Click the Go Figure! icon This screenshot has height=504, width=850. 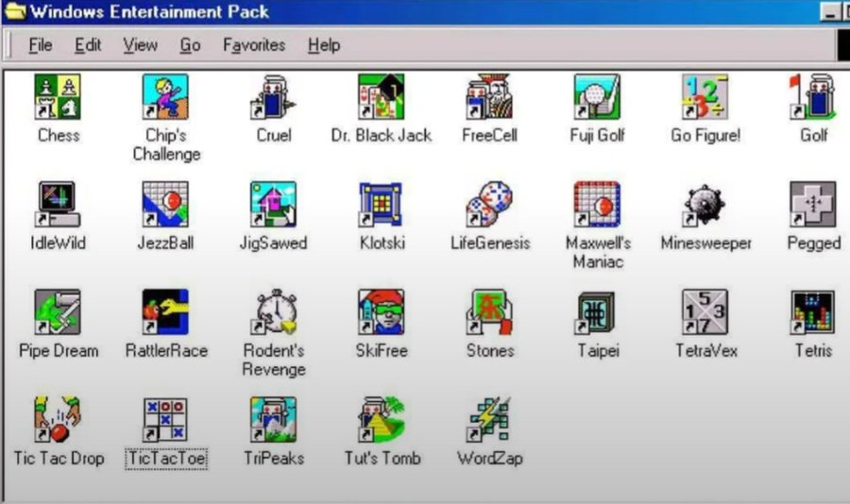(x=705, y=97)
